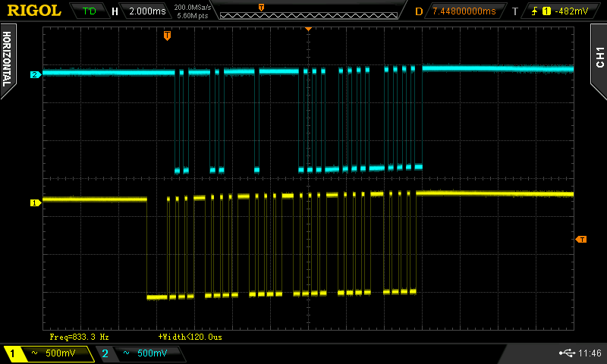The height and width of the screenshot is (364, 607).
Task: Click the USB connection icon
Action: point(567,353)
